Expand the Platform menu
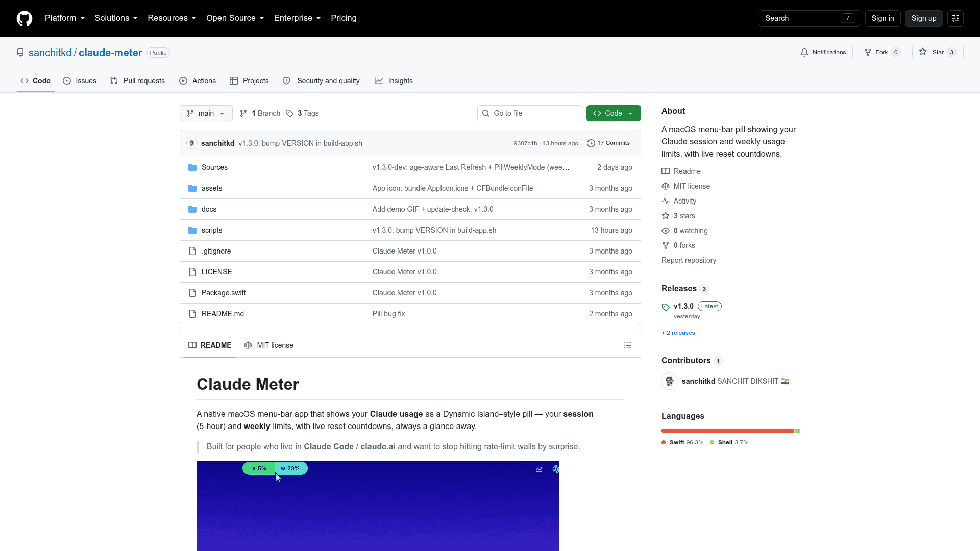Viewport: 980px width, 551px height. [65, 18]
